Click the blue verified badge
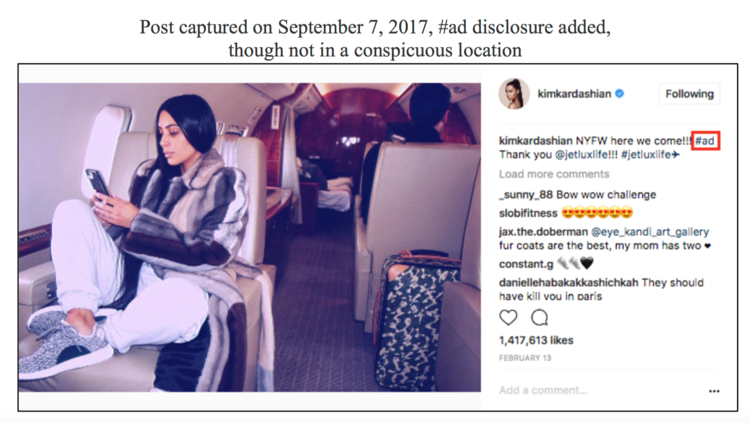Screen dimensions: 750x423 [619, 94]
